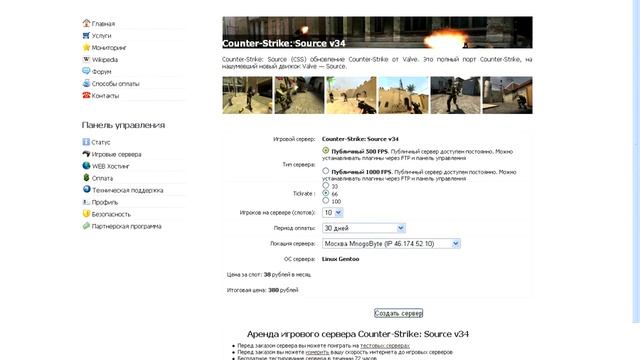Click the Форум speech bubble icon

(86, 71)
